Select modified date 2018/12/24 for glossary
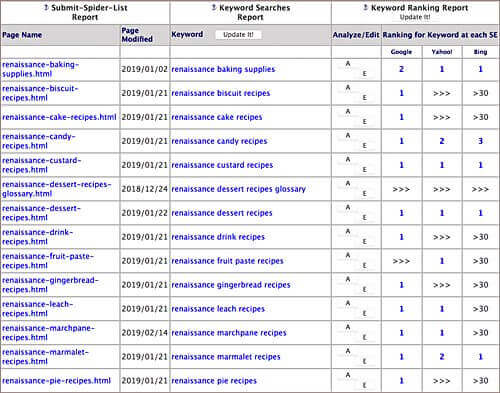The image size is (500, 393). [x=144, y=189]
